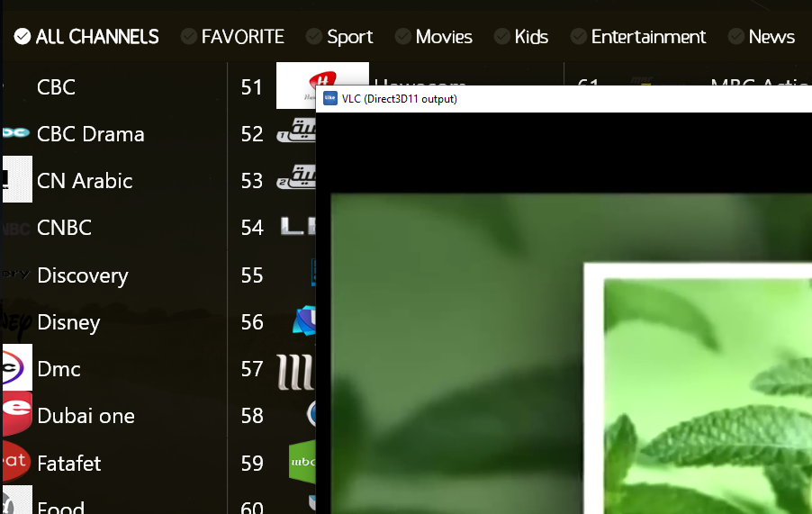Open the CN Arabic channel
The width and height of the screenshot is (812, 514).
(85, 181)
